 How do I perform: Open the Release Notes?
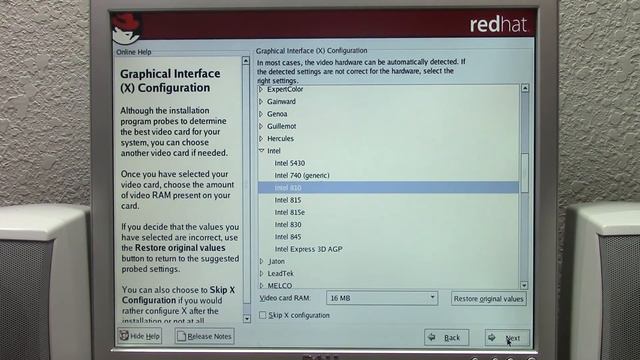point(204,336)
